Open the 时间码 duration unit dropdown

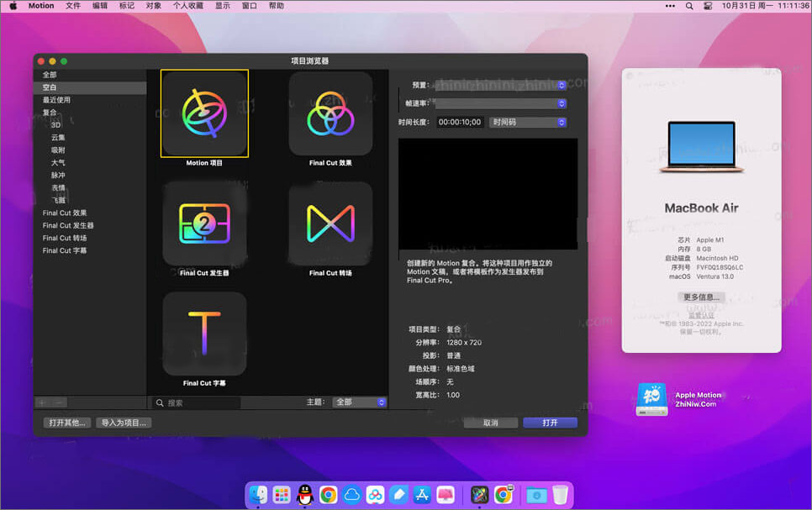(528, 122)
